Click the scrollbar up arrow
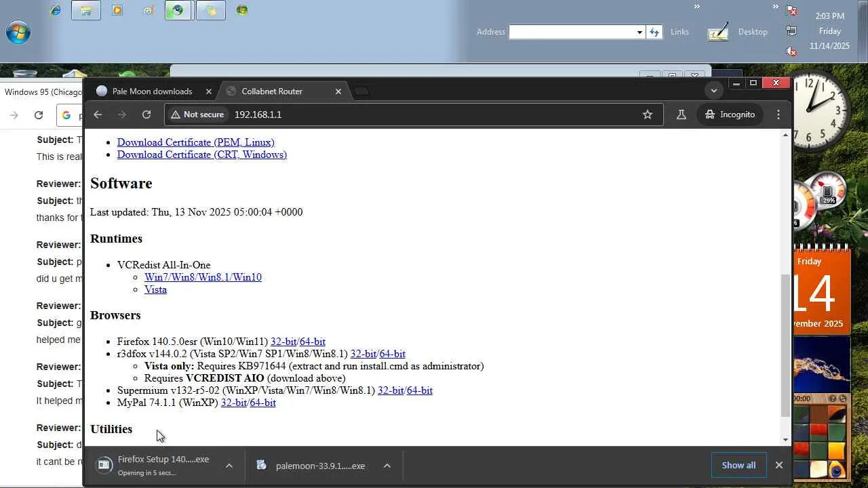868x488 pixels. 786,135
